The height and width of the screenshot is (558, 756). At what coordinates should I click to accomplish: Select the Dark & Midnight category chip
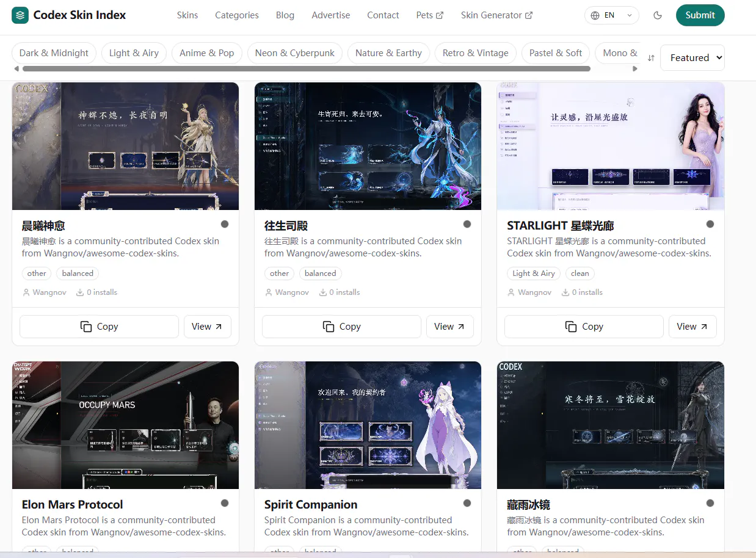[54, 53]
